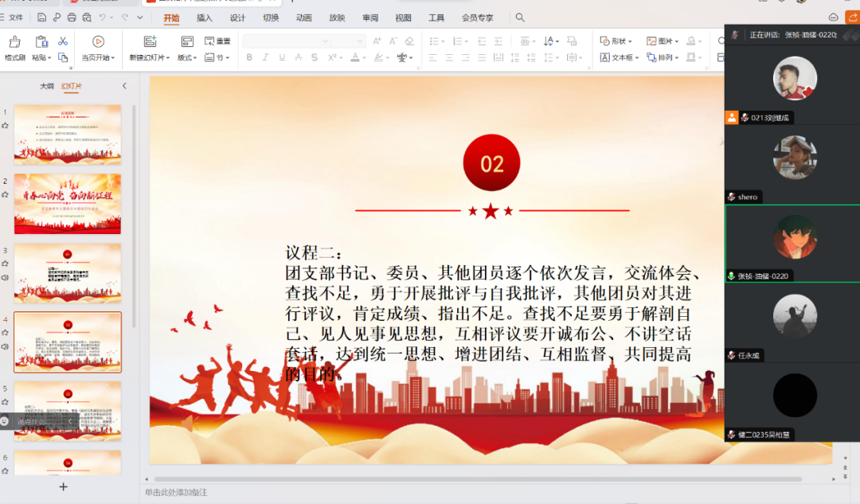Expand the Shapes (形状) dropdown
Viewport: 860px width, 504px height.
(616, 41)
